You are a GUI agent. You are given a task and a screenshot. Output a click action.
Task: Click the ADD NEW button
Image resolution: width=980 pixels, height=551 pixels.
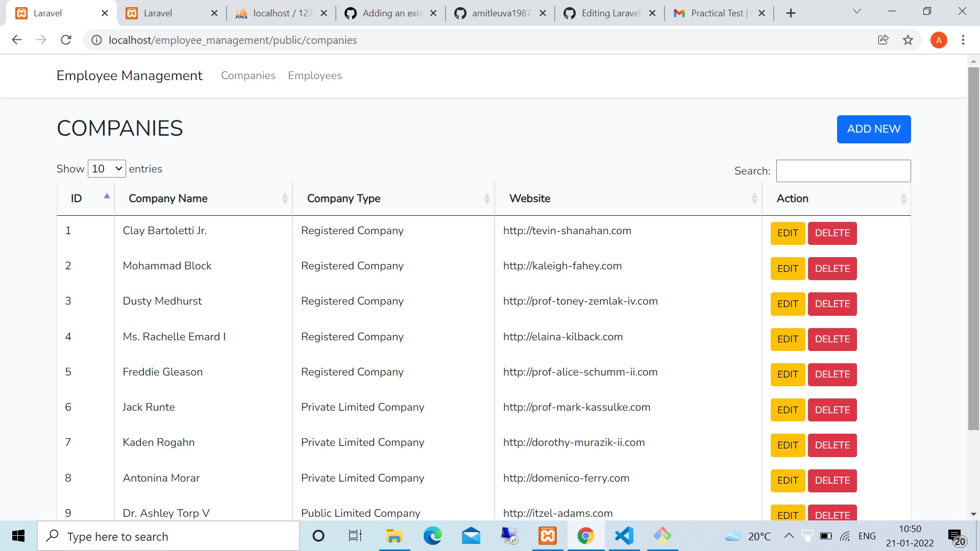coord(873,129)
